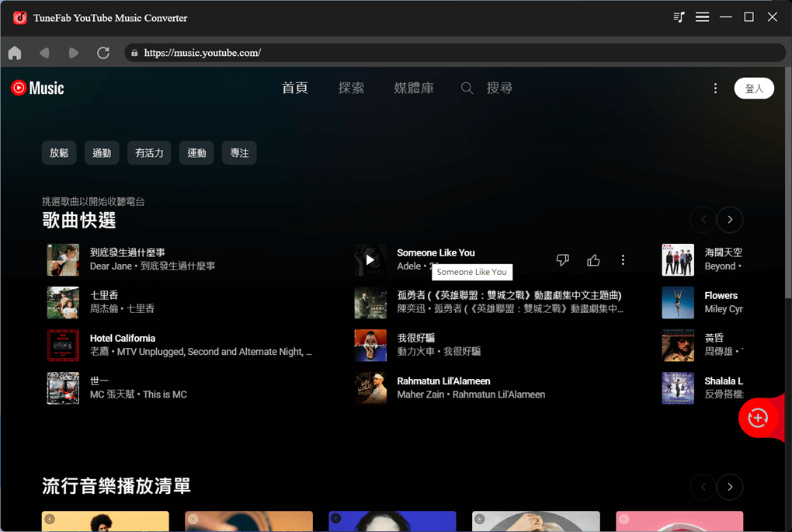Screen dimensions: 792x532
Task: Click the address bar URL field
Action: coord(454,53)
